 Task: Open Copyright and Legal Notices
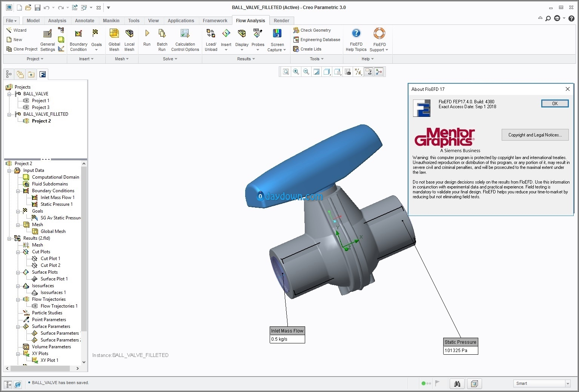[535, 135]
